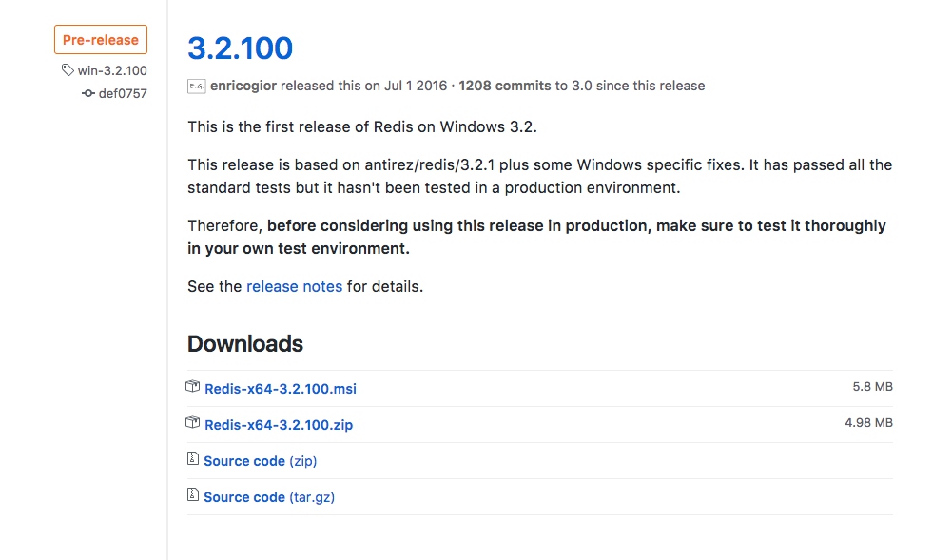The image size is (952, 560).
Task: Follow the release notes link
Action: click(295, 286)
